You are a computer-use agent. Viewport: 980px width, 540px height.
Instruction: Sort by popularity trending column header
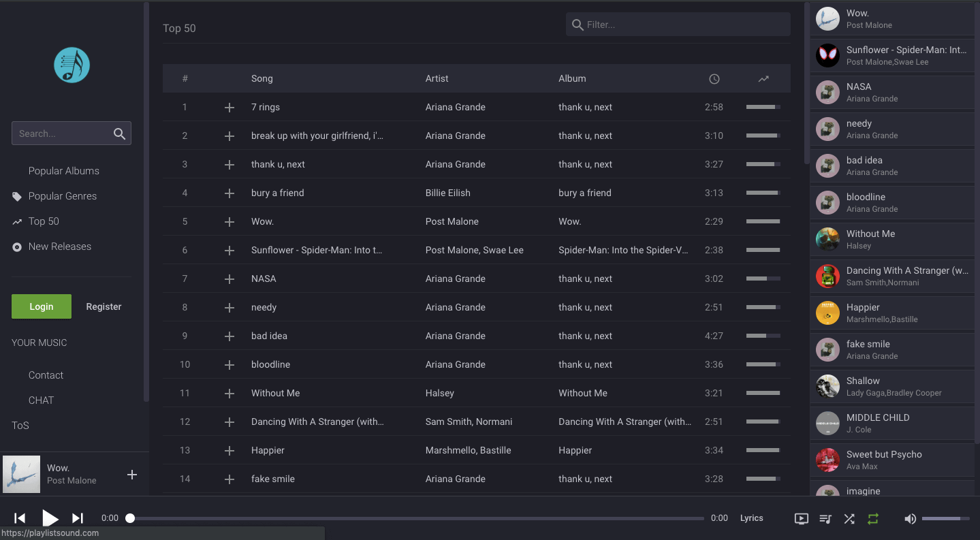point(763,79)
